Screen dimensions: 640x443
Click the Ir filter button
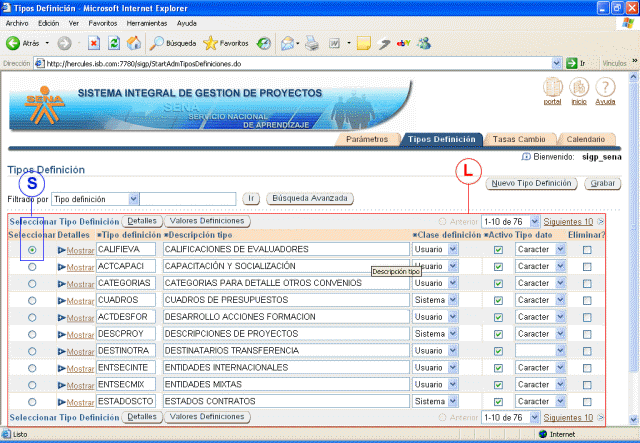click(251, 198)
